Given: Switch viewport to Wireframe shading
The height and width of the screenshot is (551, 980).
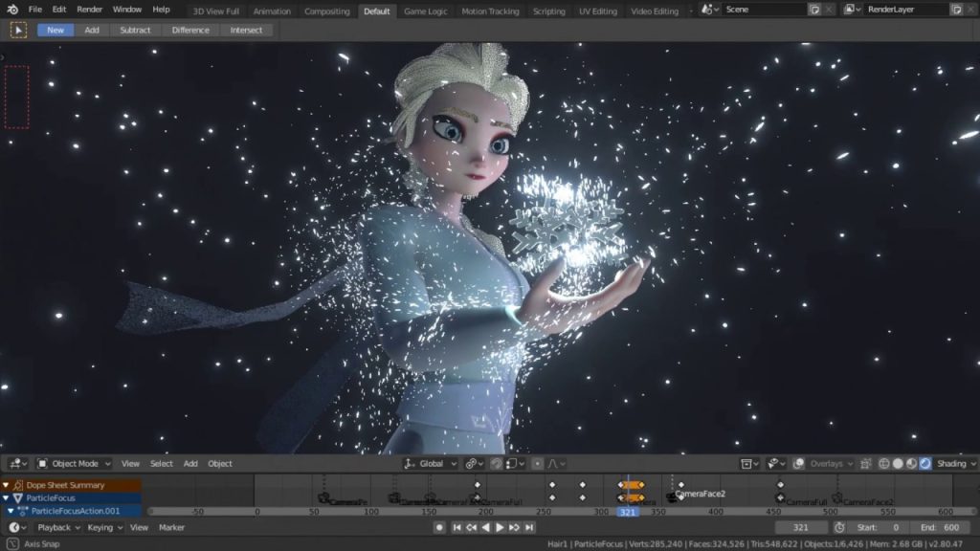Looking at the screenshot, I should coord(885,463).
